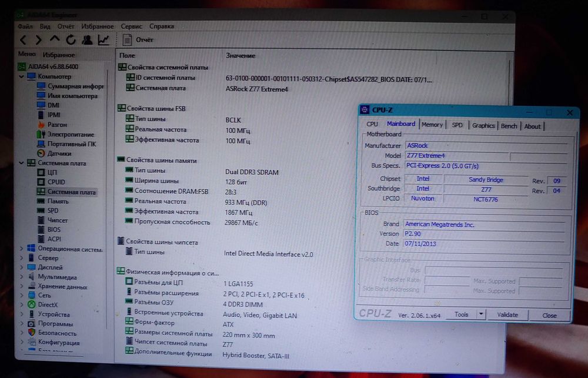The height and width of the screenshot is (378, 588).
Task: Open the DMI tree item
Action: click(x=48, y=105)
